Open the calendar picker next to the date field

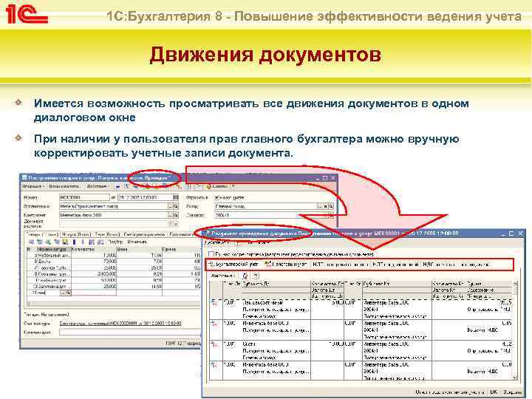point(175,197)
